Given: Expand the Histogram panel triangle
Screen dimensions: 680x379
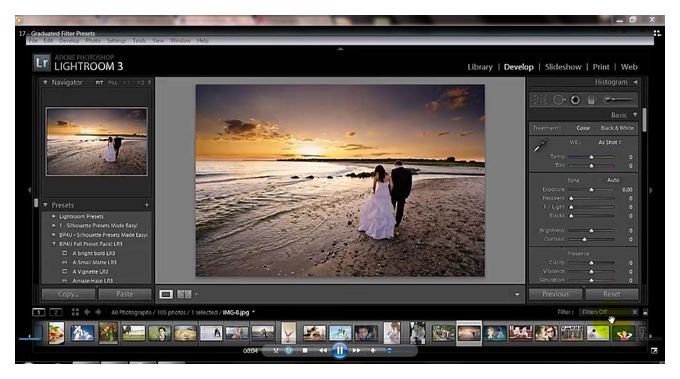Looking at the screenshot, I should (x=635, y=82).
